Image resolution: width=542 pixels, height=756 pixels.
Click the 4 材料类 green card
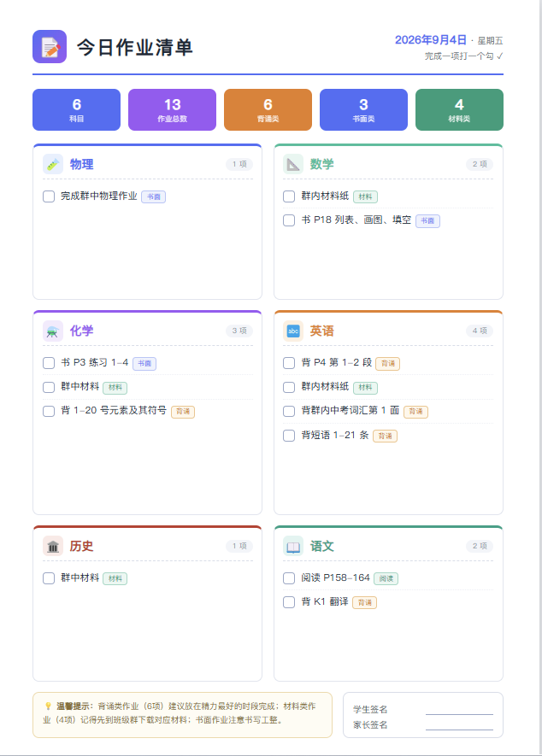459,109
